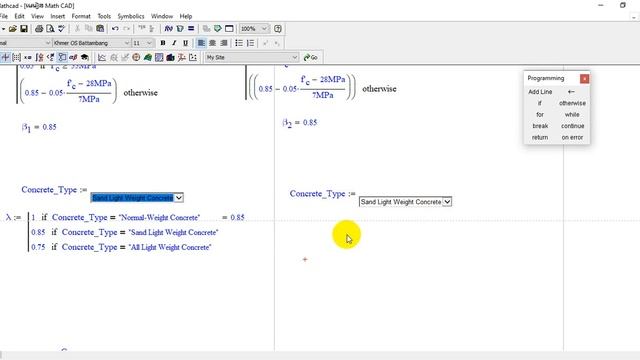Toggle bulleted list formatting
This screenshot has height=360, width=640.
(x=239, y=43)
